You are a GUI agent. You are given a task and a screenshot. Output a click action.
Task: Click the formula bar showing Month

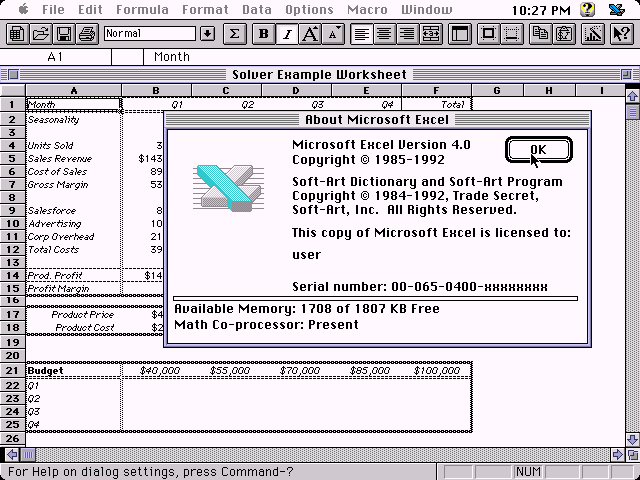[391, 57]
